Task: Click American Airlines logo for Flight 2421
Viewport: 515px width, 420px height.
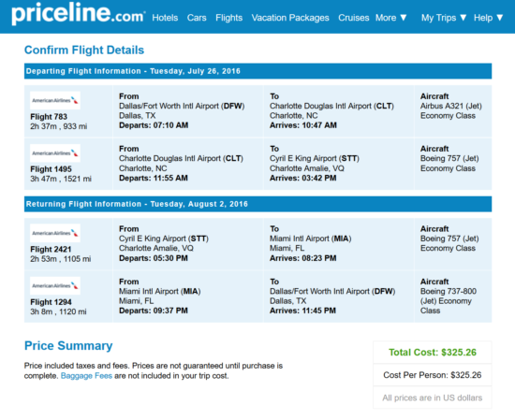Action: click(x=55, y=233)
